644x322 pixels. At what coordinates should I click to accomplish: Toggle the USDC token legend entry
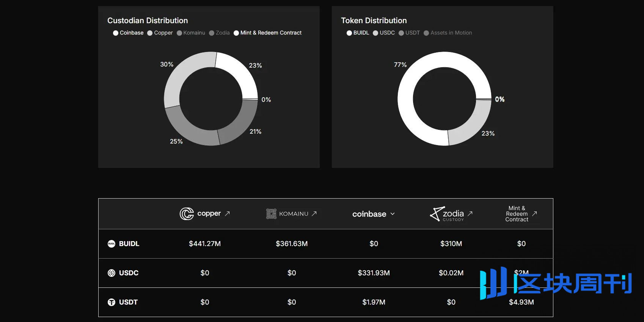coord(384,33)
